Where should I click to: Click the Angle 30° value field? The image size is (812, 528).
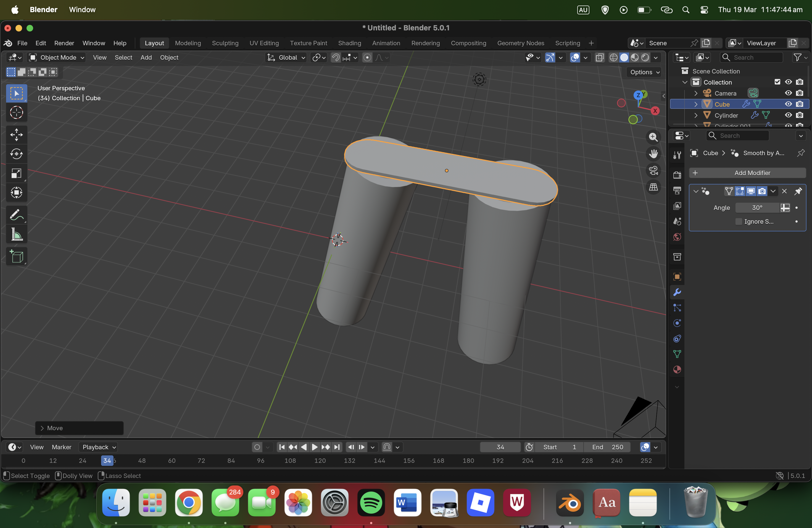(757, 208)
